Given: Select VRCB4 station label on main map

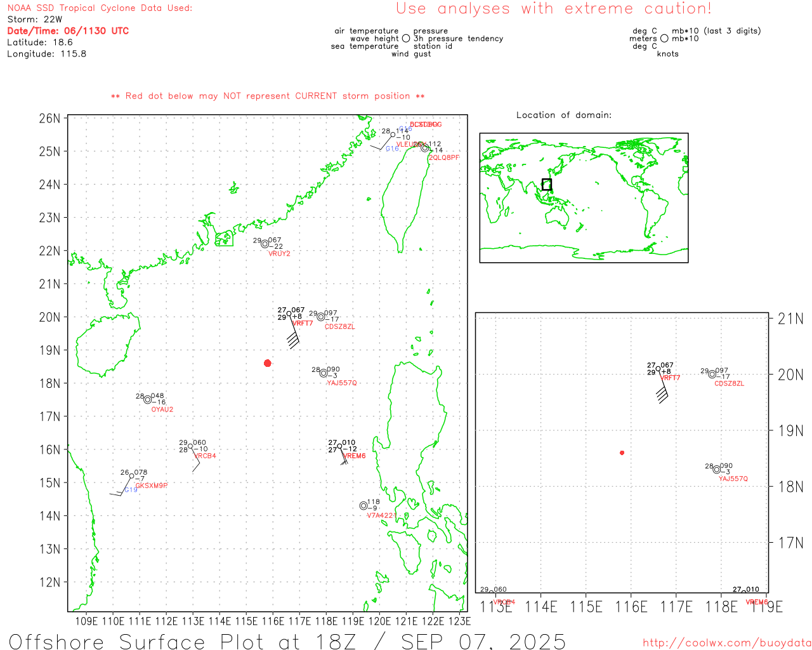Looking at the screenshot, I should 205,456.
